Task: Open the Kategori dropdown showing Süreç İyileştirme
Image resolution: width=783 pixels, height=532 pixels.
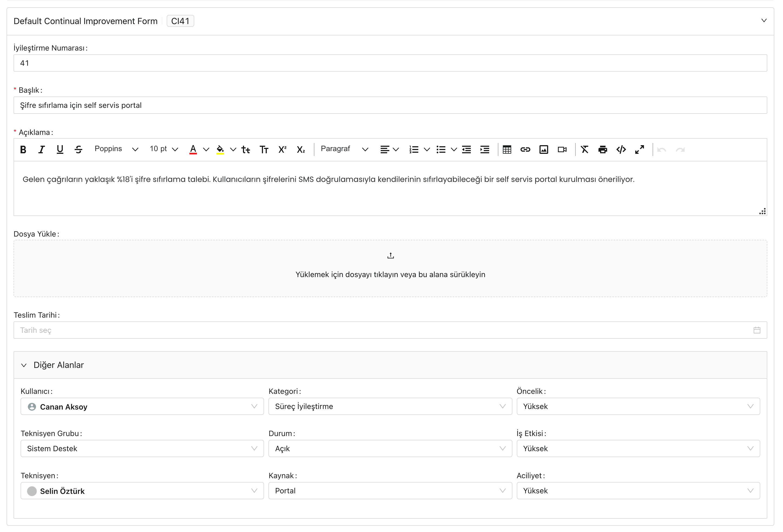Action: (x=390, y=406)
